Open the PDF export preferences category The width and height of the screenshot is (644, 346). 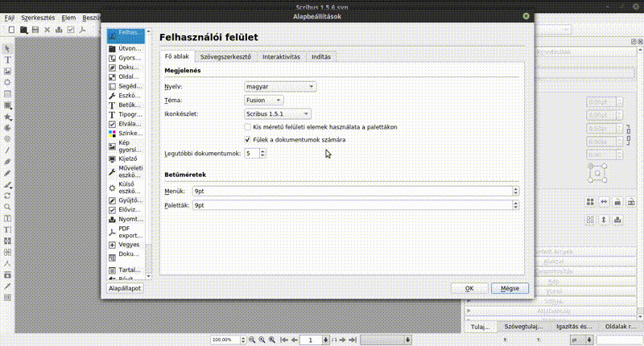112,232
